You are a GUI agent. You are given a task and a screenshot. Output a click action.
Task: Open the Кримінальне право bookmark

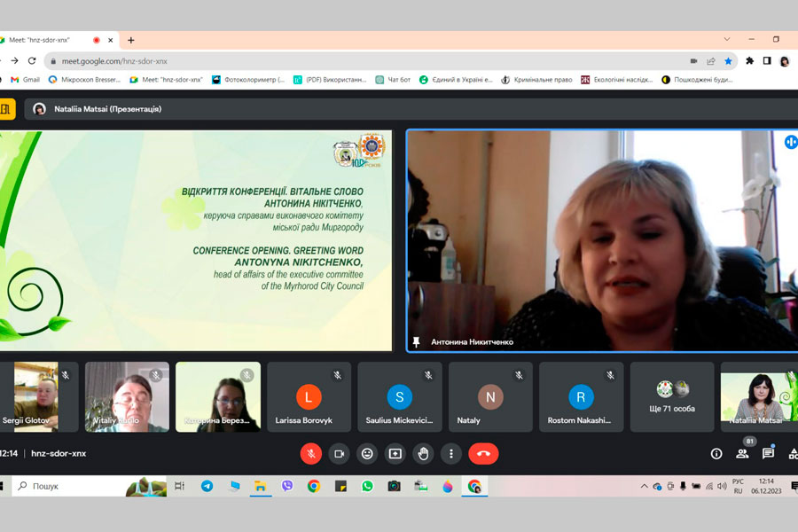pyautogui.click(x=537, y=80)
